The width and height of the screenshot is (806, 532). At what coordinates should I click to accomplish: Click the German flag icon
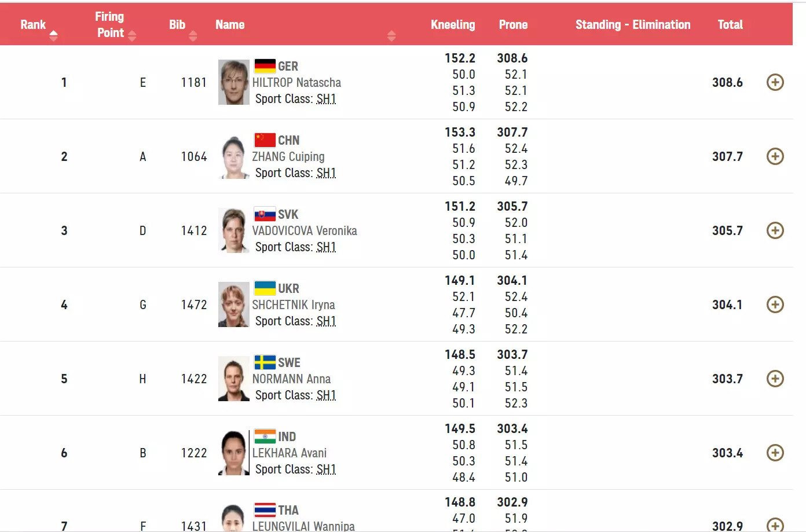tap(265, 66)
